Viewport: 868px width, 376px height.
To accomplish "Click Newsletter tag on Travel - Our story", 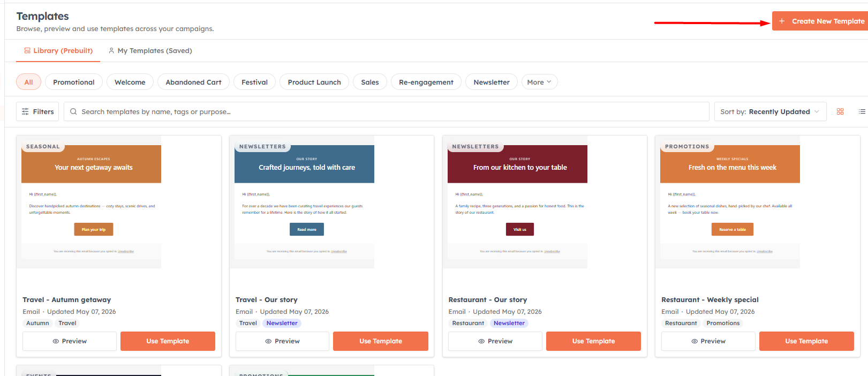I will [282, 323].
